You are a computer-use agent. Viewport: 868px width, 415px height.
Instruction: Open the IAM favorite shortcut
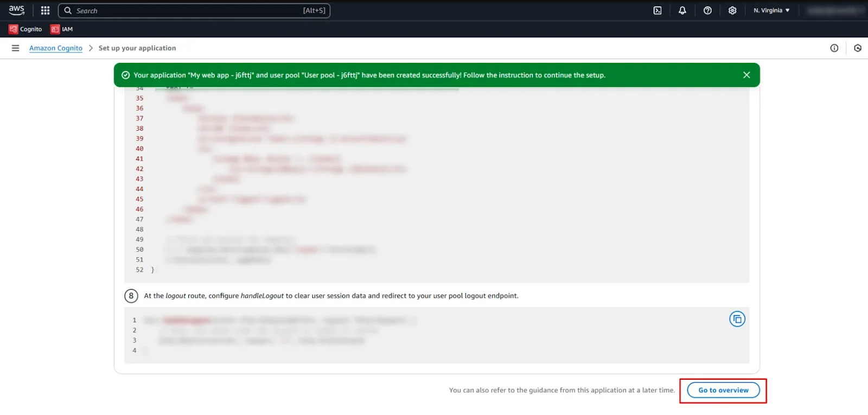61,29
